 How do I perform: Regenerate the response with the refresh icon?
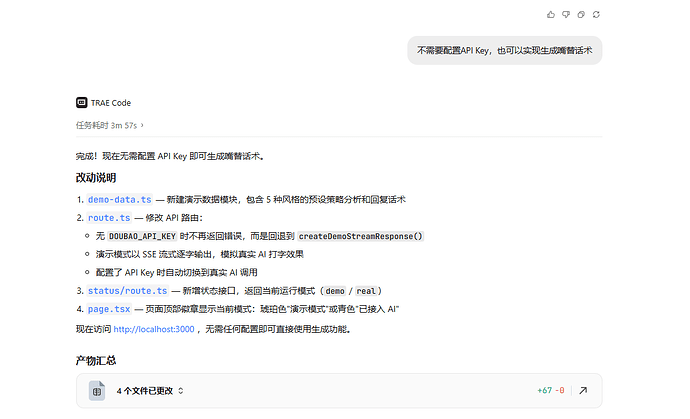pos(596,15)
